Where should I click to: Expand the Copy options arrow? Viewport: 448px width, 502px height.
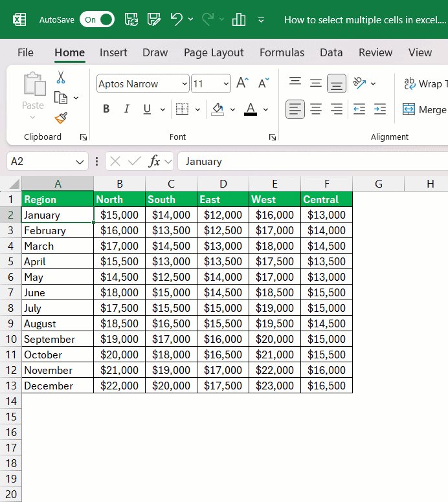tap(76, 98)
